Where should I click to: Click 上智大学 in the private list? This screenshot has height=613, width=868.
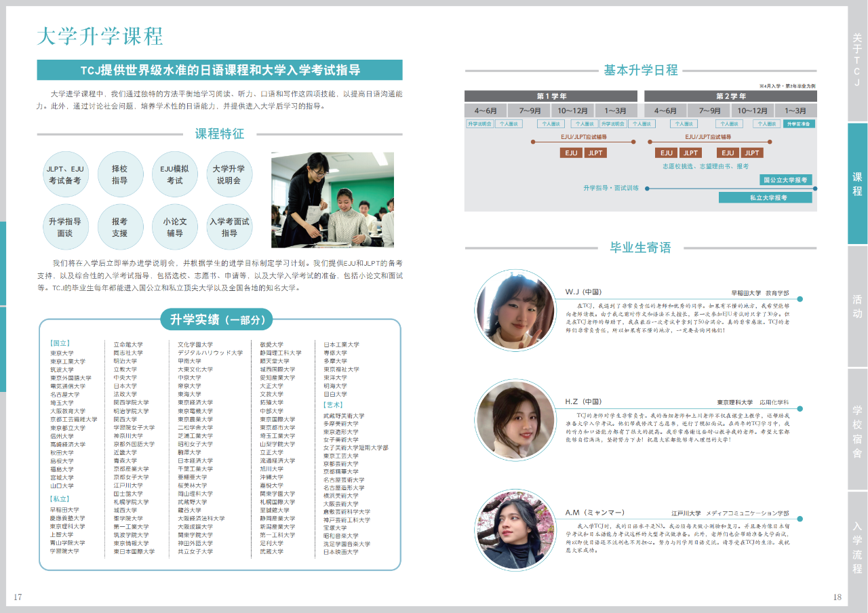(x=62, y=535)
